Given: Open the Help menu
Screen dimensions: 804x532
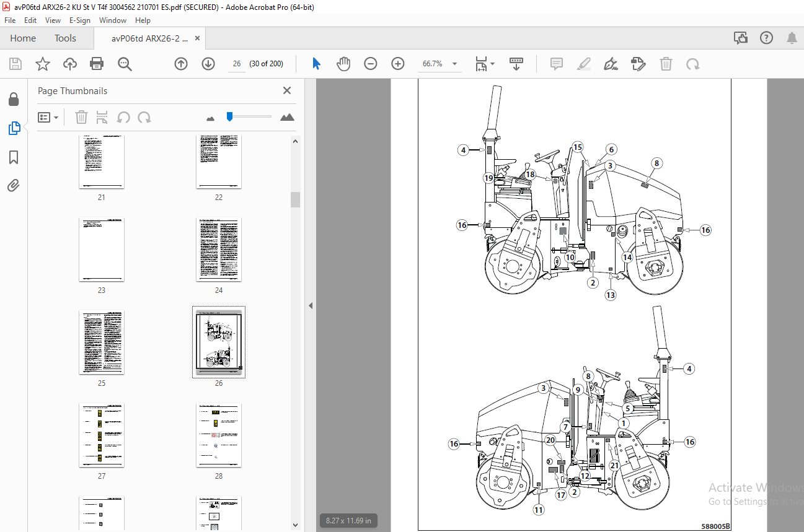Looking at the screenshot, I should (x=143, y=20).
